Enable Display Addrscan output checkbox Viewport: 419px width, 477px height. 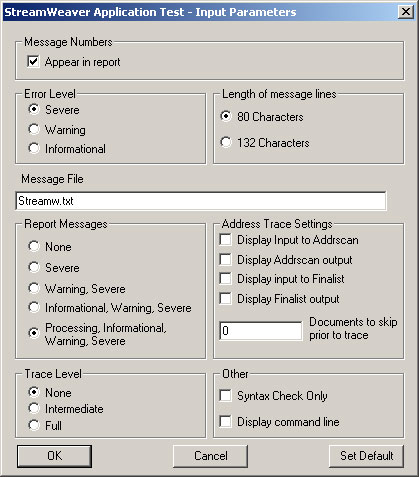coord(226,259)
